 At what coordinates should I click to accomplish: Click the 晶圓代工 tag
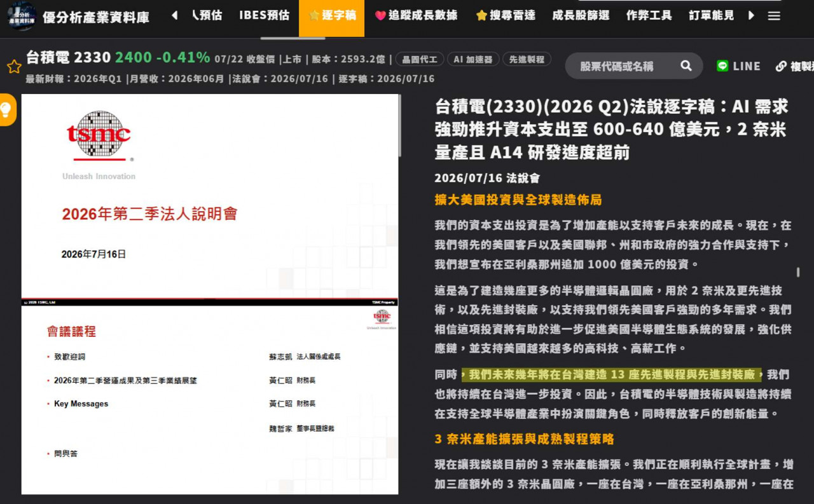(420, 59)
